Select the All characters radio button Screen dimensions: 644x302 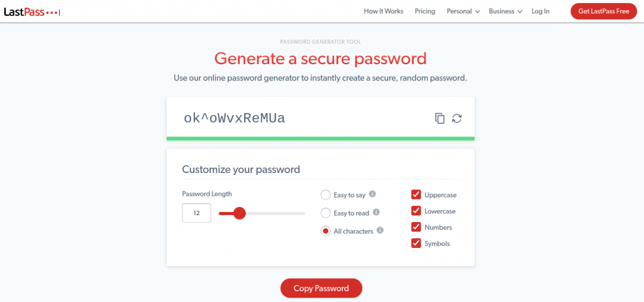(325, 232)
